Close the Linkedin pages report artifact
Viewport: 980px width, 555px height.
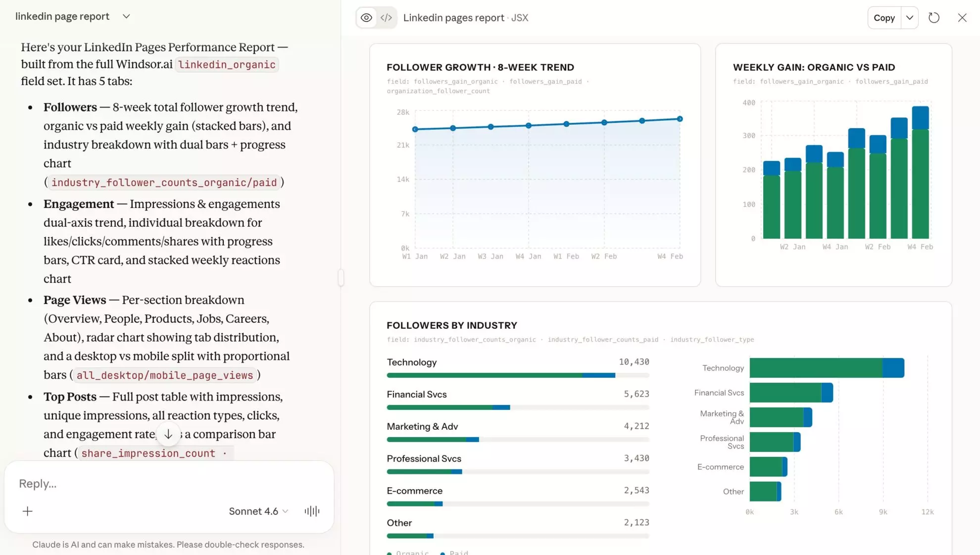click(962, 17)
